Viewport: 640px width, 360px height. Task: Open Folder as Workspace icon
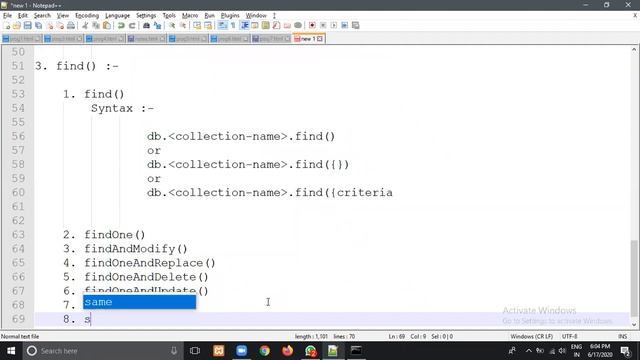(x=287, y=25)
